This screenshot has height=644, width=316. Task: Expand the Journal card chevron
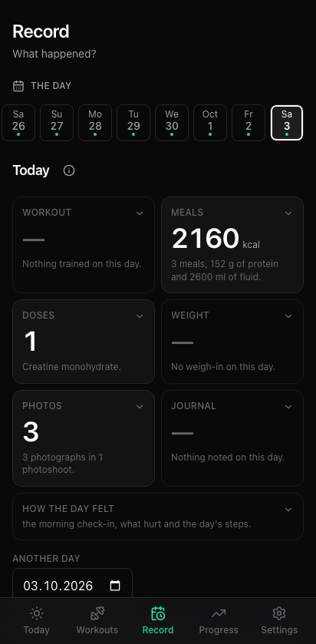click(x=288, y=406)
